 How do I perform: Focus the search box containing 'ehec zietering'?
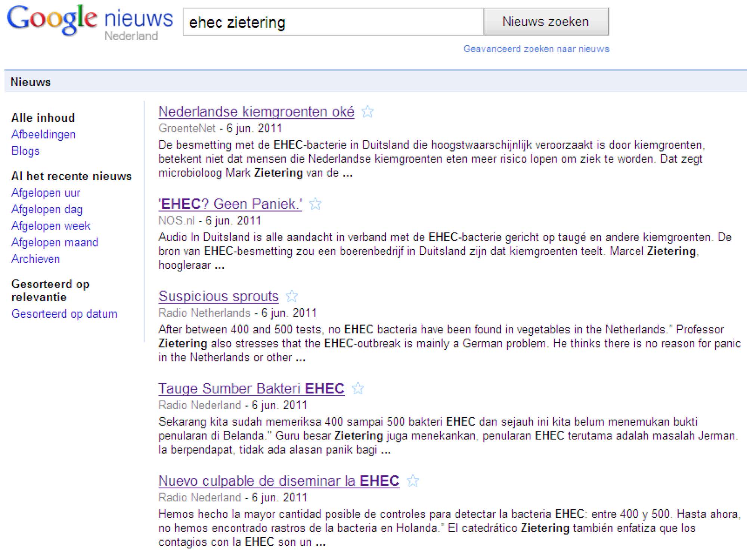coord(333,22)
